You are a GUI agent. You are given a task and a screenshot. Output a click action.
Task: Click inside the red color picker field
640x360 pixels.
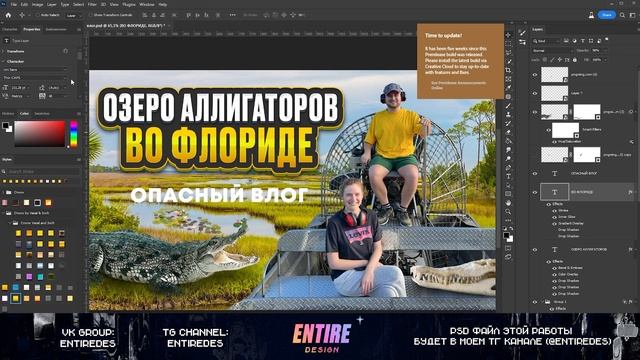point(40,133)
